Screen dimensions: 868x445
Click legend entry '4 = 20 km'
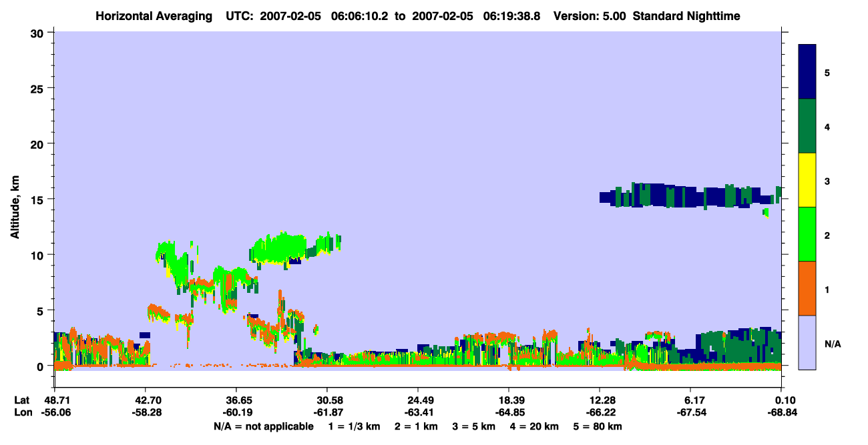[x=535, y=426]
